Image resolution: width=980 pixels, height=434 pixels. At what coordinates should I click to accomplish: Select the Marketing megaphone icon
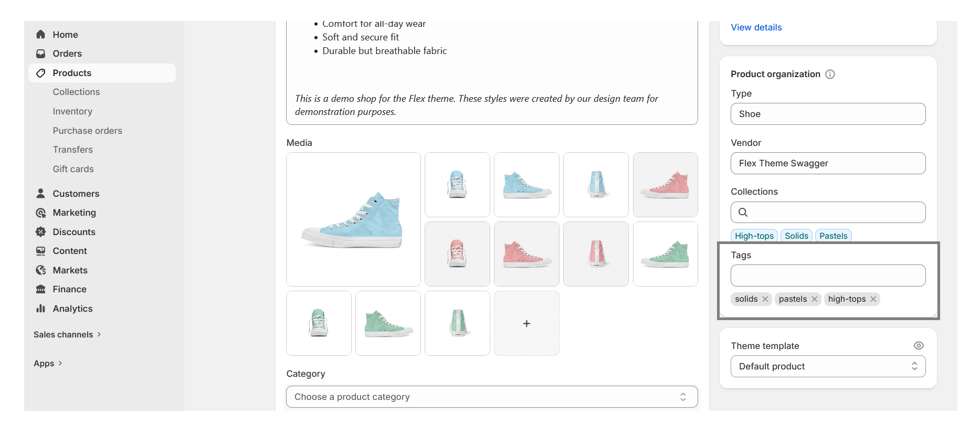tap(40, 213)
